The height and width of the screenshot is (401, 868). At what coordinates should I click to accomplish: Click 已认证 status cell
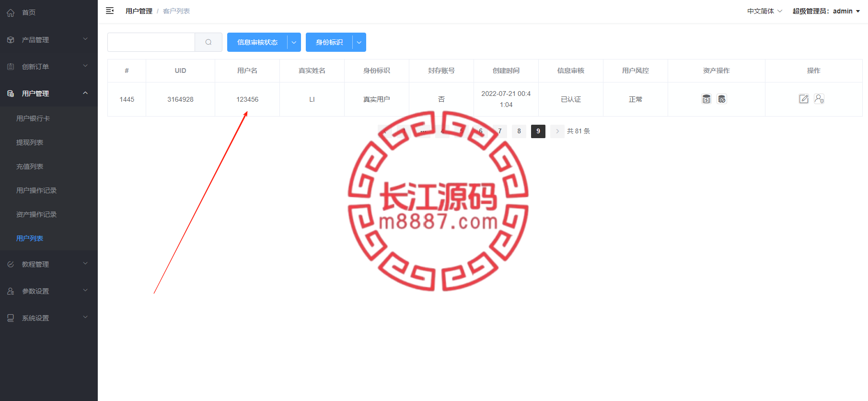(x=571, y=99)
